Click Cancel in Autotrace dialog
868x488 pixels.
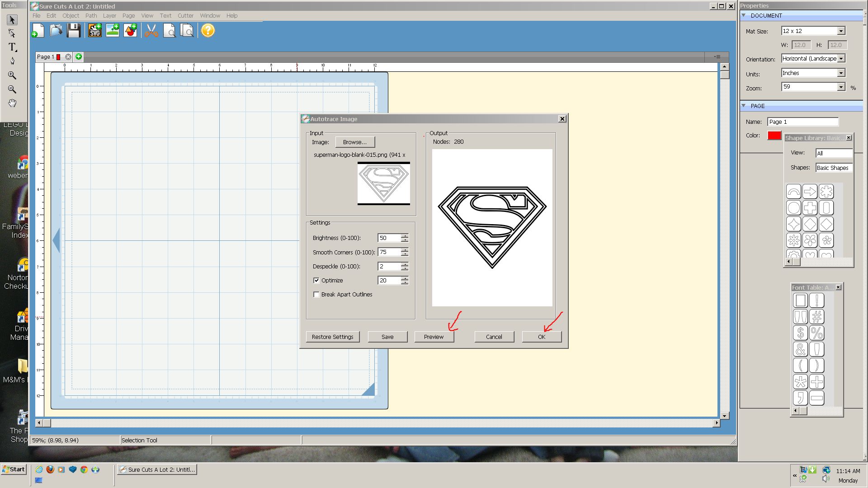(x=494, y=337)
